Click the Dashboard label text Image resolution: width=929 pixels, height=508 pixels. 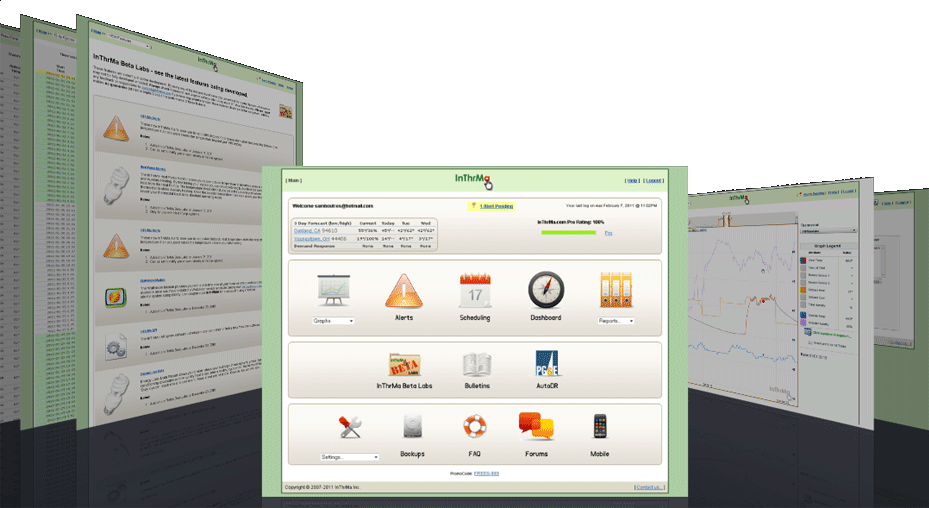click(x=546, y=318)
